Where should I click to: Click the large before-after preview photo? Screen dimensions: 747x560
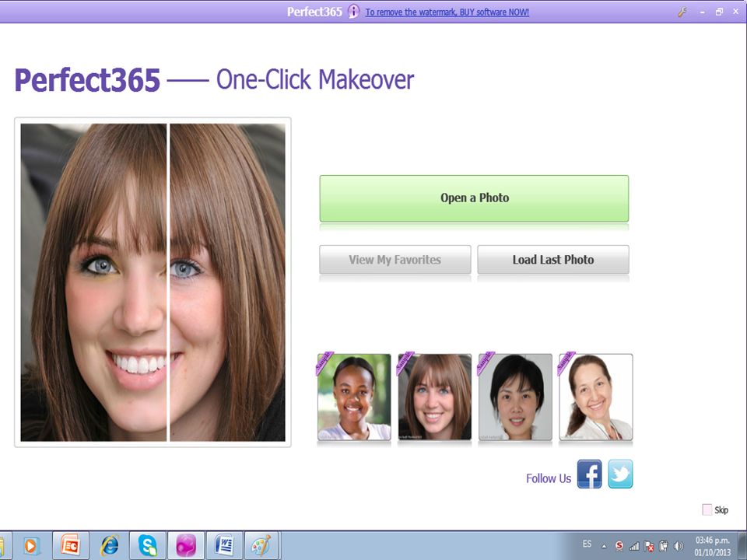tap(153, 282)
